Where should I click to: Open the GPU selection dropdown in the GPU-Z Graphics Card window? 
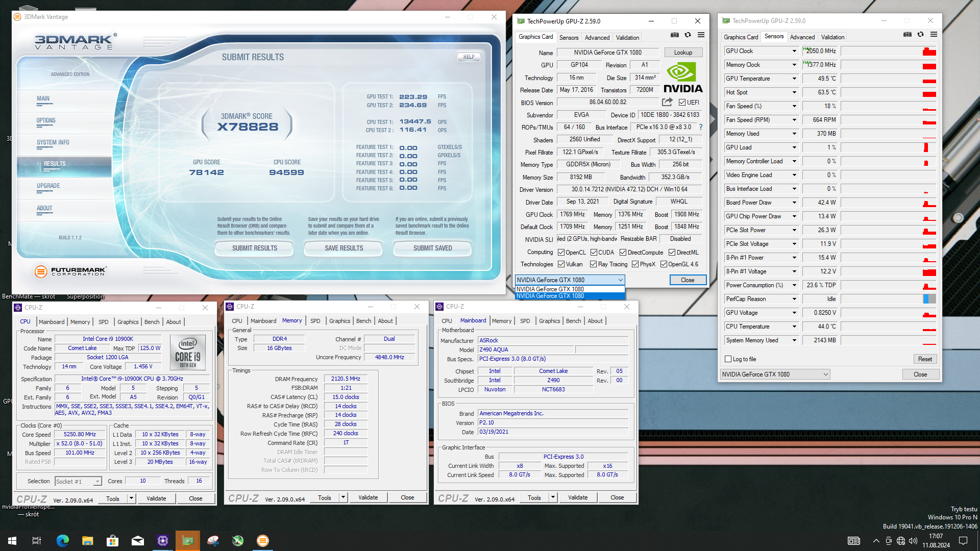coord(570,280)
